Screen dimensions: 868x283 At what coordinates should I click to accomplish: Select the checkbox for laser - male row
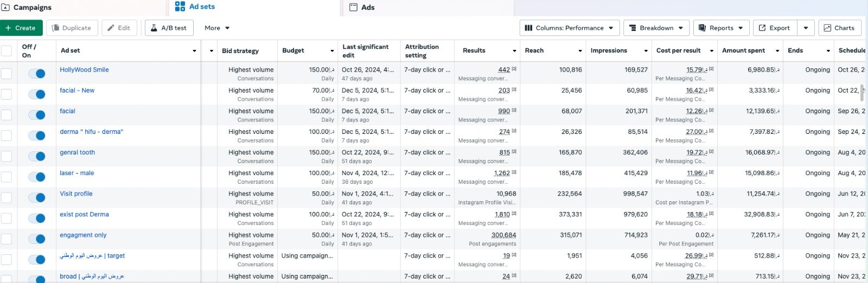point(7,177)
